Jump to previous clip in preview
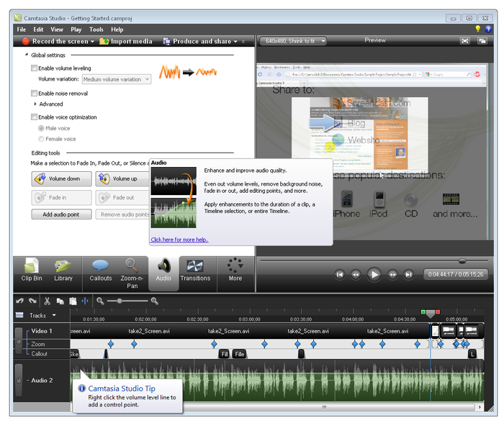 pos(339,275)
